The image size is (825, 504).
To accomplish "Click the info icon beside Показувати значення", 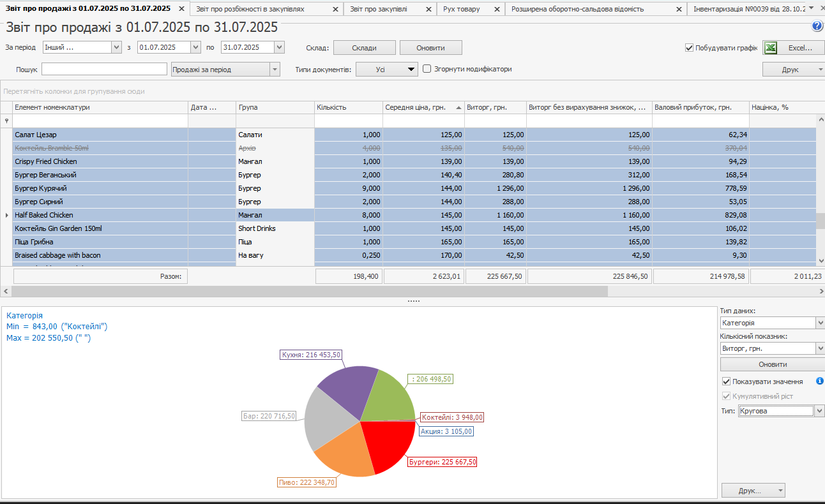I will point(820,381).
